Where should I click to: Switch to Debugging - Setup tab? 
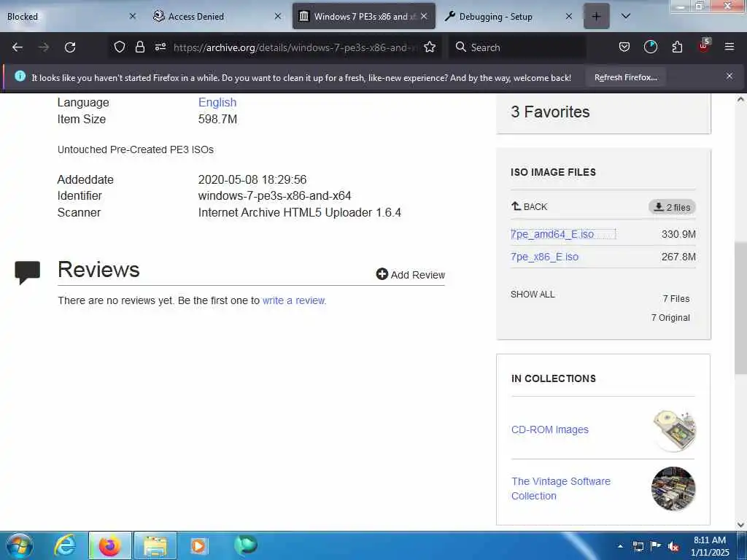508,17
